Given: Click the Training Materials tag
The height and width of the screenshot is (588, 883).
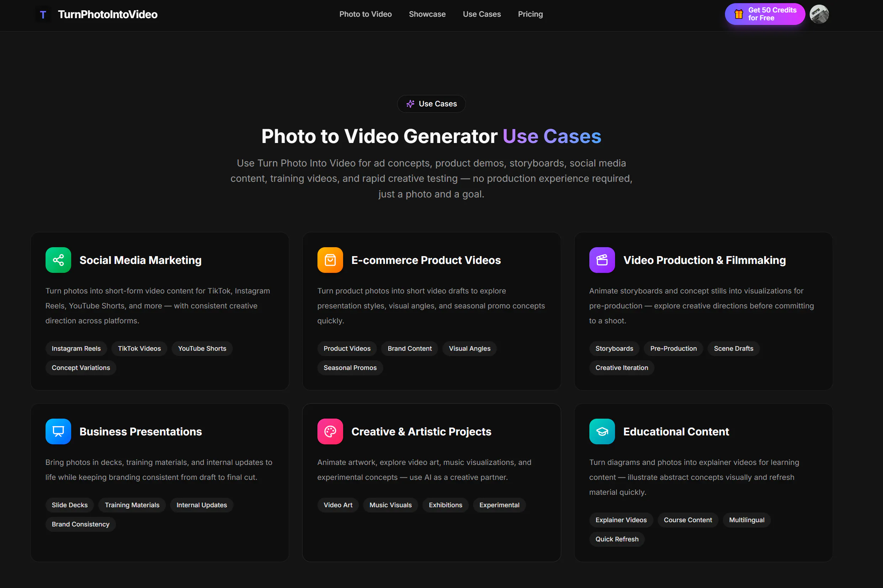Looking at the screenshot, I should 132,505.
